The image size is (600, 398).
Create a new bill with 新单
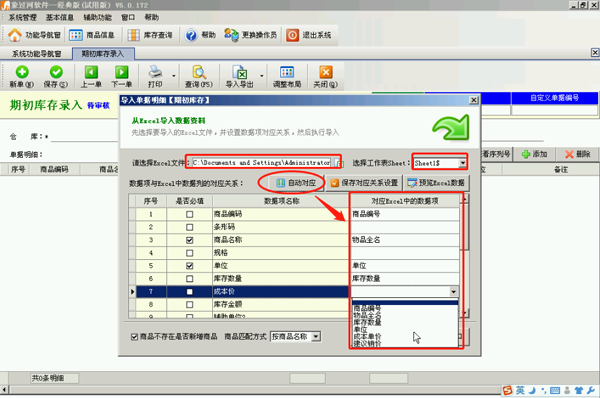click(22, 77)
